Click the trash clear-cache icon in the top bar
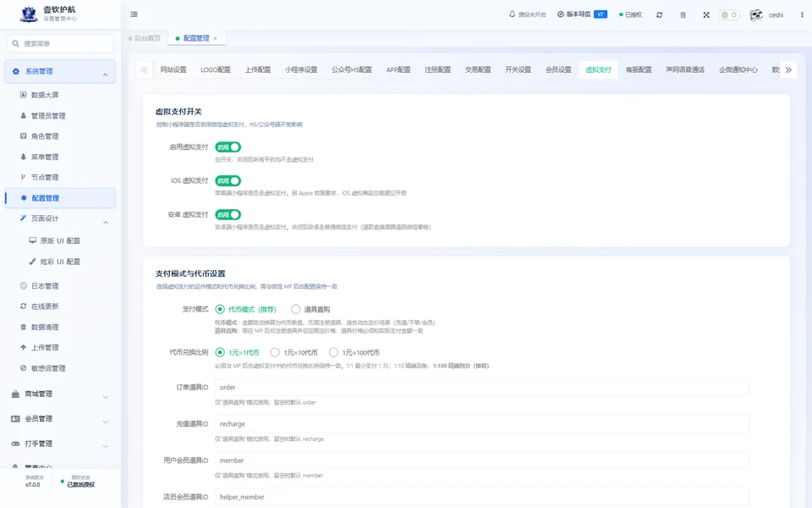The image size is (812, 508). (683, 15)
